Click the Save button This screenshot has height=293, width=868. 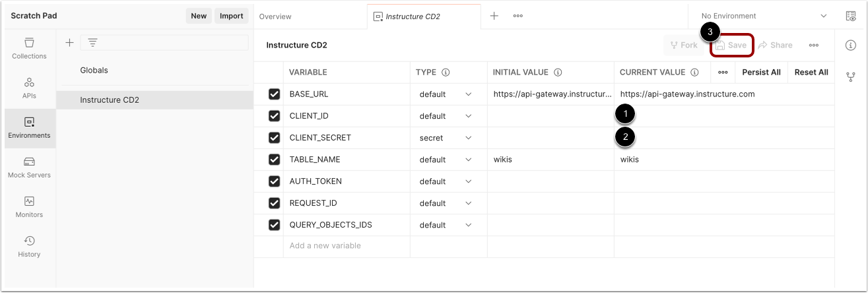(732, 46)
